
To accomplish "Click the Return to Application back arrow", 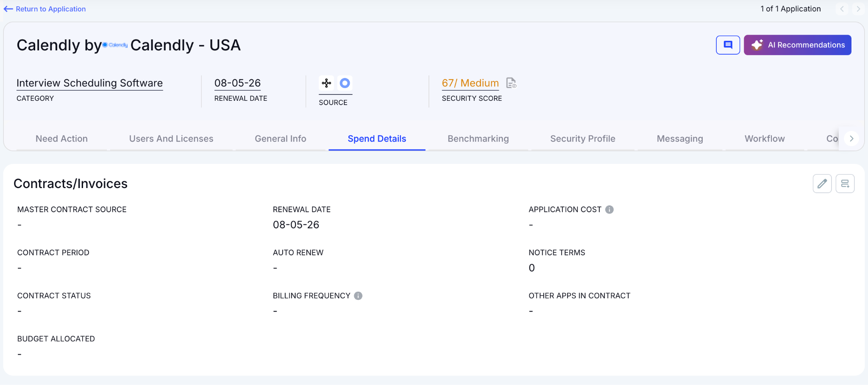I will click(x=8, y=9).
